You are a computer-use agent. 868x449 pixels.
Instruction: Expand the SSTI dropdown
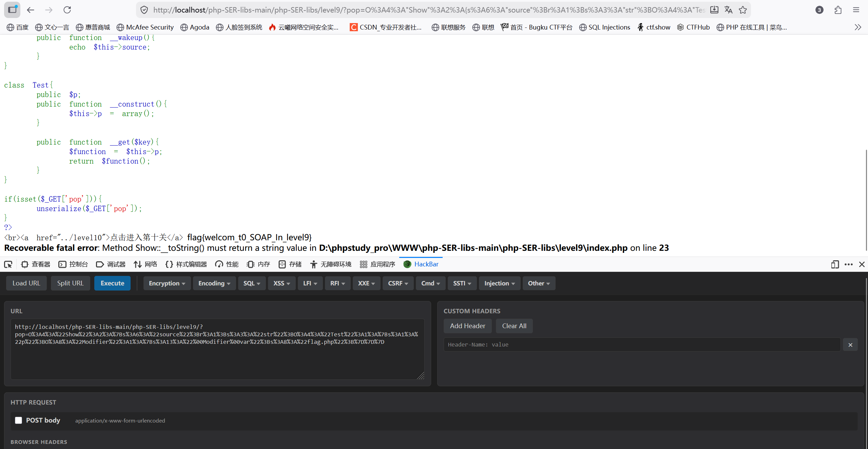tap(462, 283)
